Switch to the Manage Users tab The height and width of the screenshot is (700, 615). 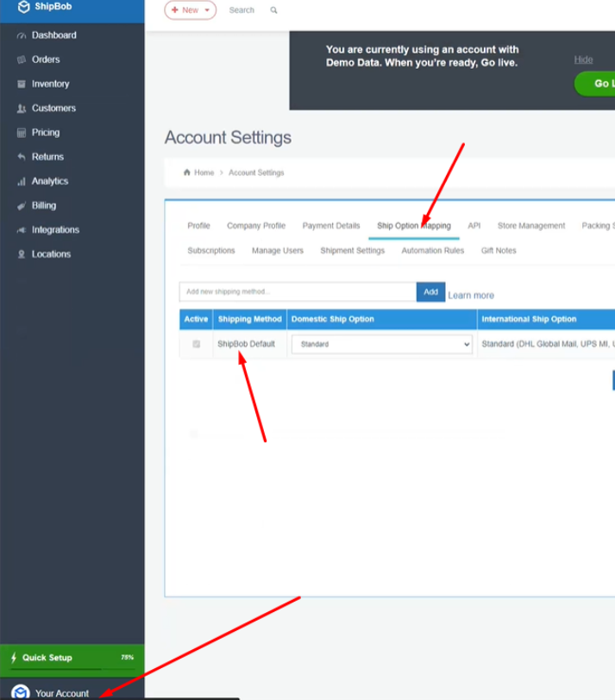click(x=278, y=251)
